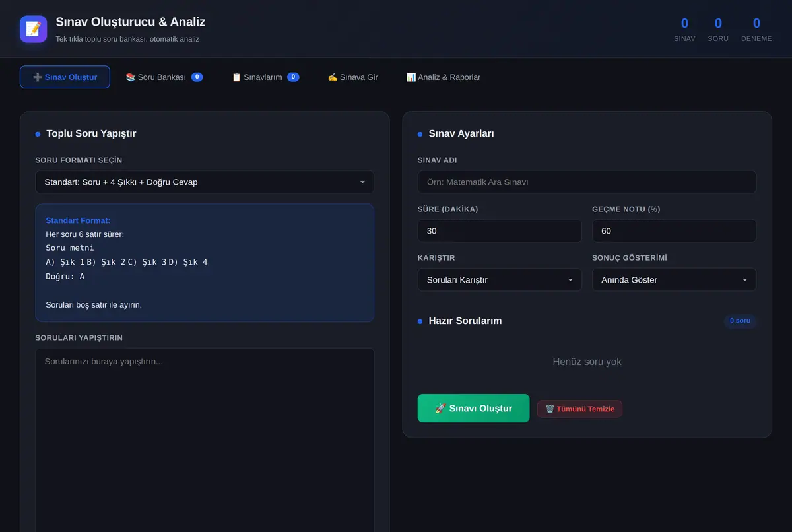Click the Hazır Sorularım heading
The width and height of the screenshot is (792, 532).
[x=465, y=321]
